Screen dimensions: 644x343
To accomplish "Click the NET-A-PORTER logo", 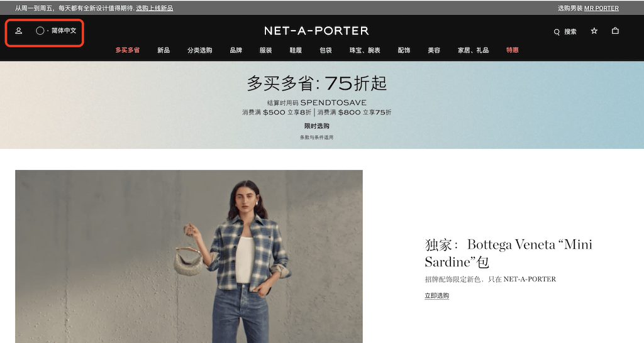I will pyautogui.click(x=316, y=31).
